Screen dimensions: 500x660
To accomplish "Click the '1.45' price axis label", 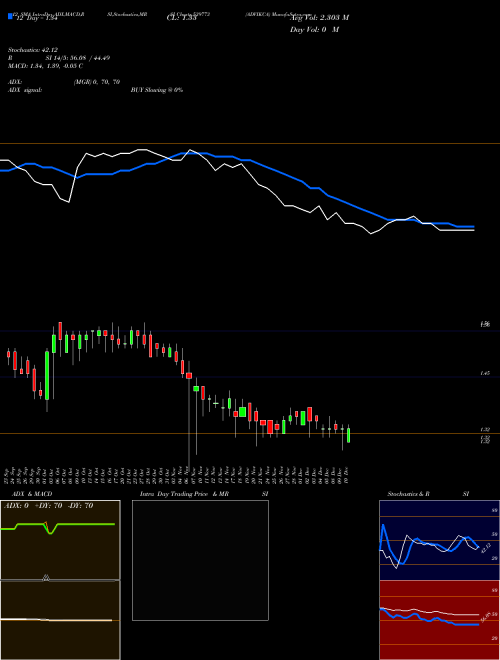I will (x=485, y=373).
